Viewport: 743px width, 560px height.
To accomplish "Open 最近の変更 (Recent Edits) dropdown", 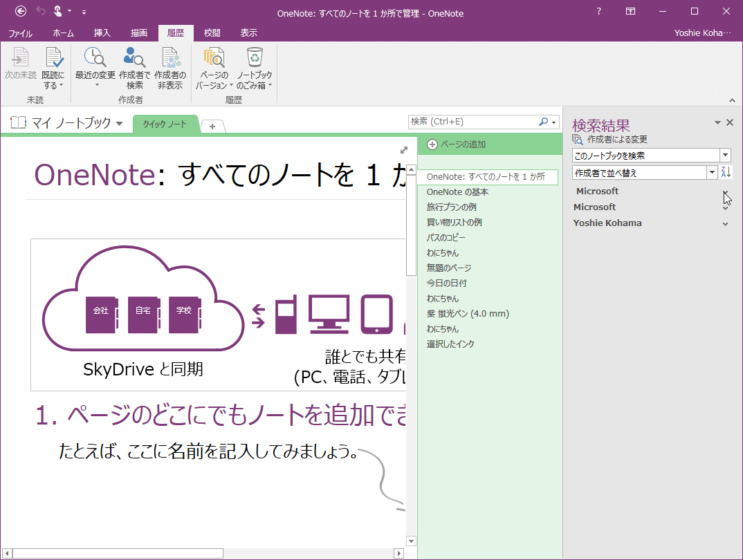I will [x=95, y=67].
